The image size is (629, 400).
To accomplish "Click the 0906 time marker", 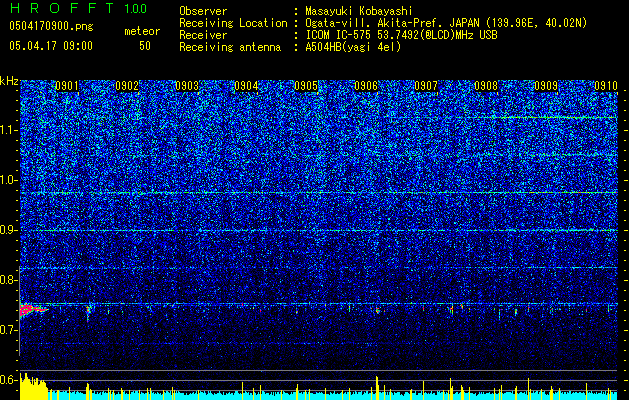I will pos(366,86).
